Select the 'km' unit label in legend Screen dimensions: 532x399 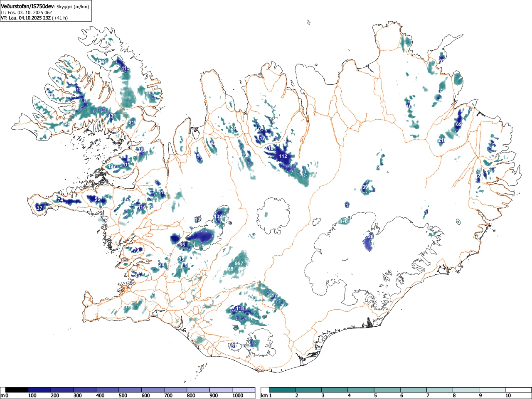click(264, 396)
